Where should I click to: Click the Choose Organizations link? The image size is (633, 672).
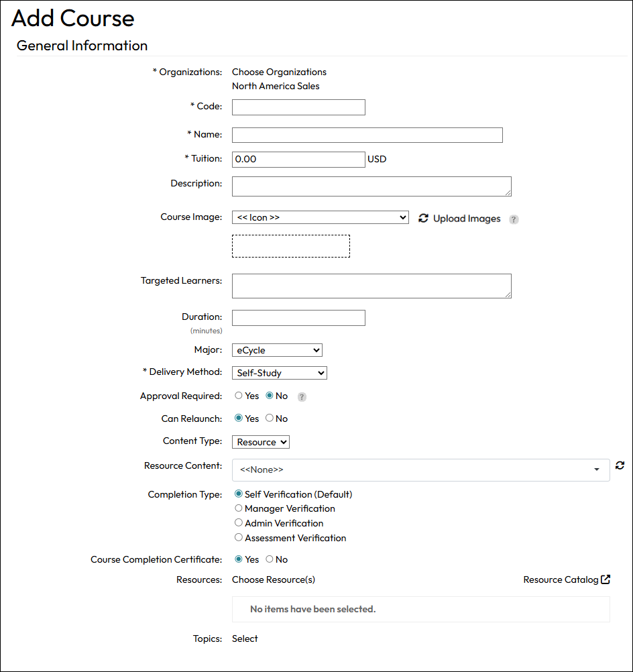coord(279,72)
